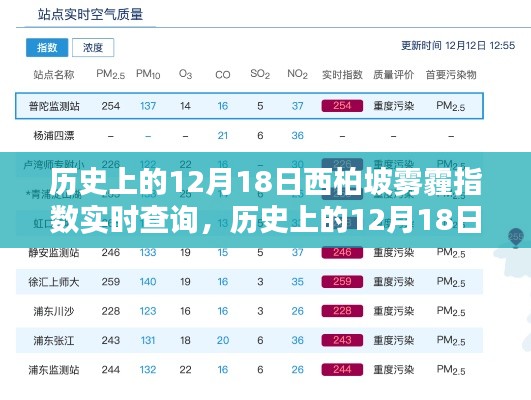The width and height of the screenshot is (531, 400).
Task: Click the 站点名称 column header
Action: [54, 75]
